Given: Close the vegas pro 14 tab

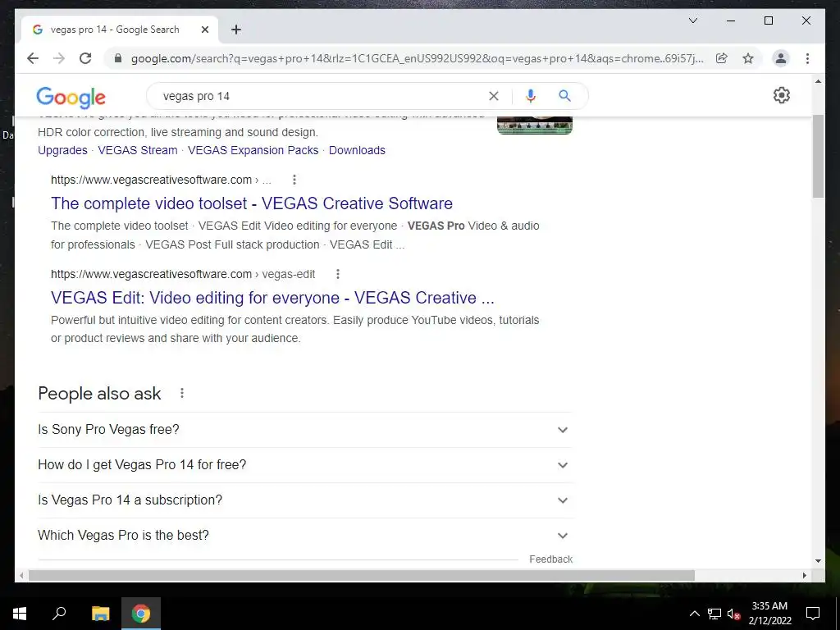Looking at the screenshot, I should (204, 30).
